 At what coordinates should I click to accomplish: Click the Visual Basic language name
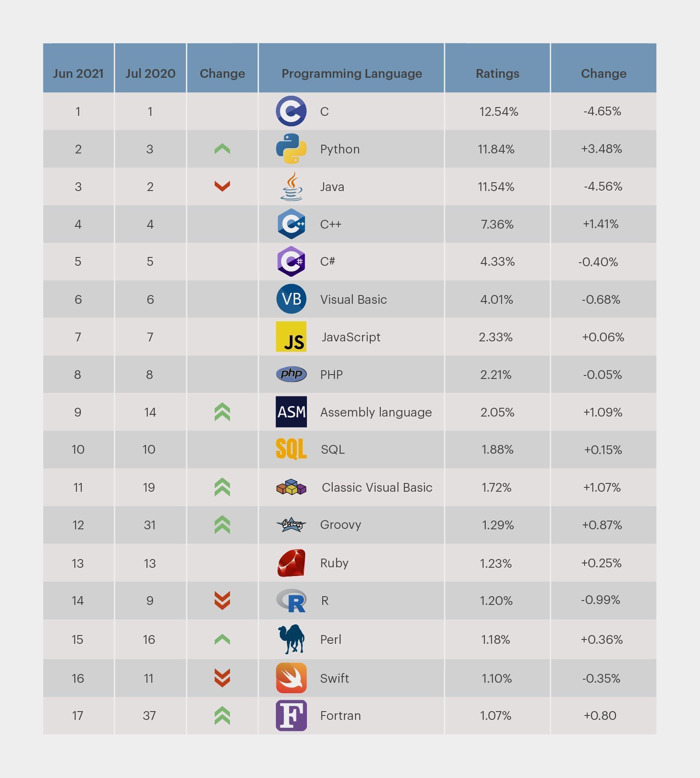point(354,299)
